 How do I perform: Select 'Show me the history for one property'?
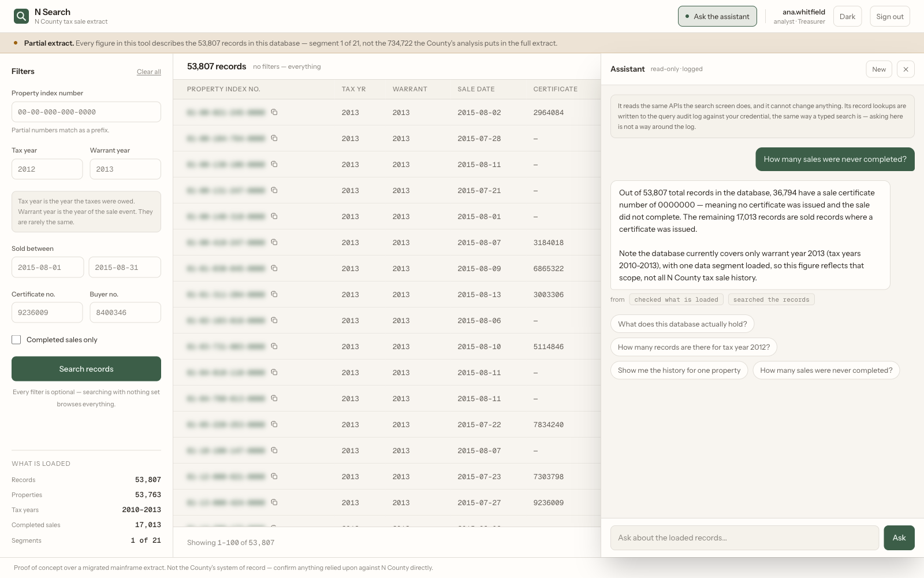[679, 370]
